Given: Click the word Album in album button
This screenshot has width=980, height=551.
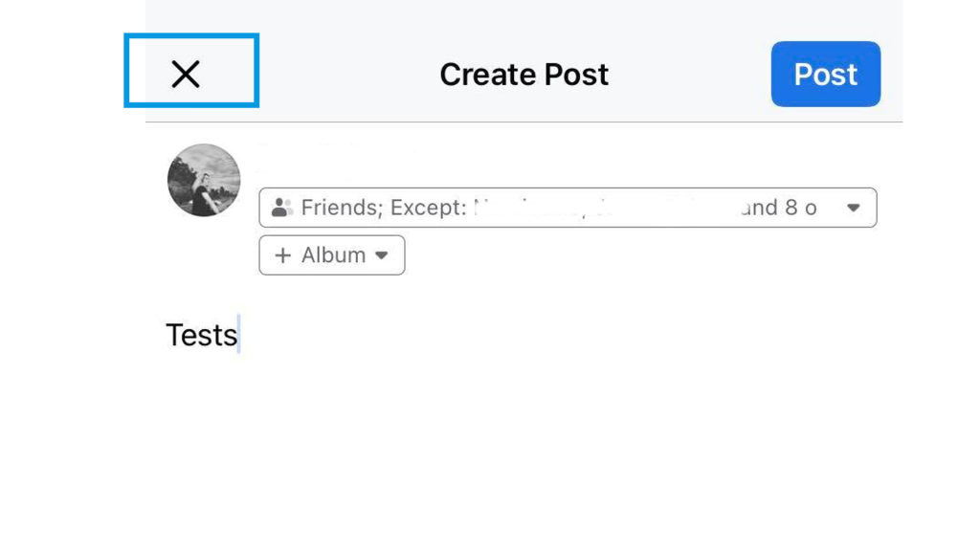Looking at the screenshot, I should coord(333,254).
